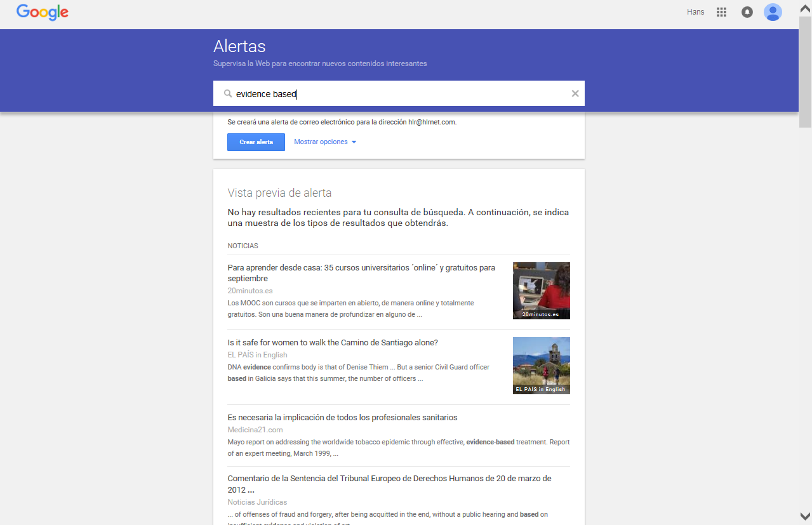Click the Hans username link

click(695, 12)
